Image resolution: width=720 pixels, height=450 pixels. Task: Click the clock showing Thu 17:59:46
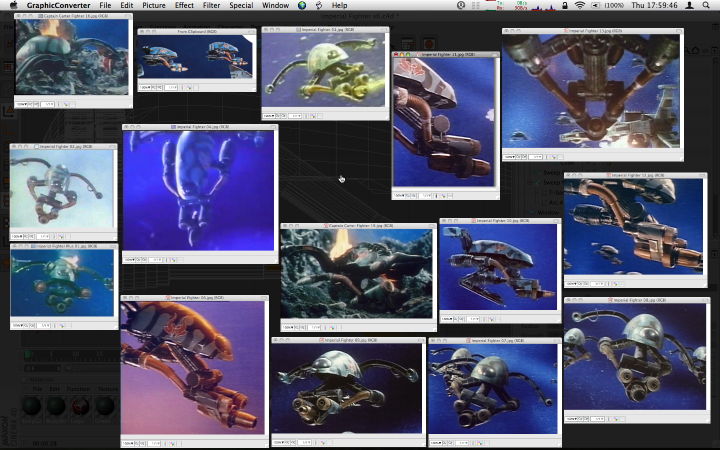point(654,6)
